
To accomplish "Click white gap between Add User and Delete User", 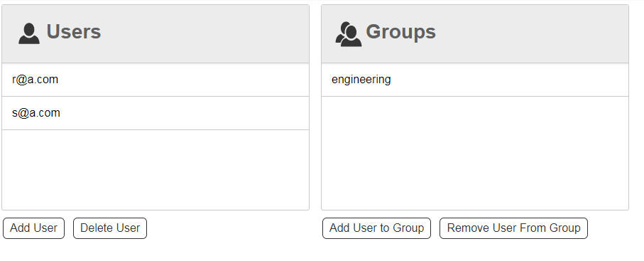I will coord(69,228).
